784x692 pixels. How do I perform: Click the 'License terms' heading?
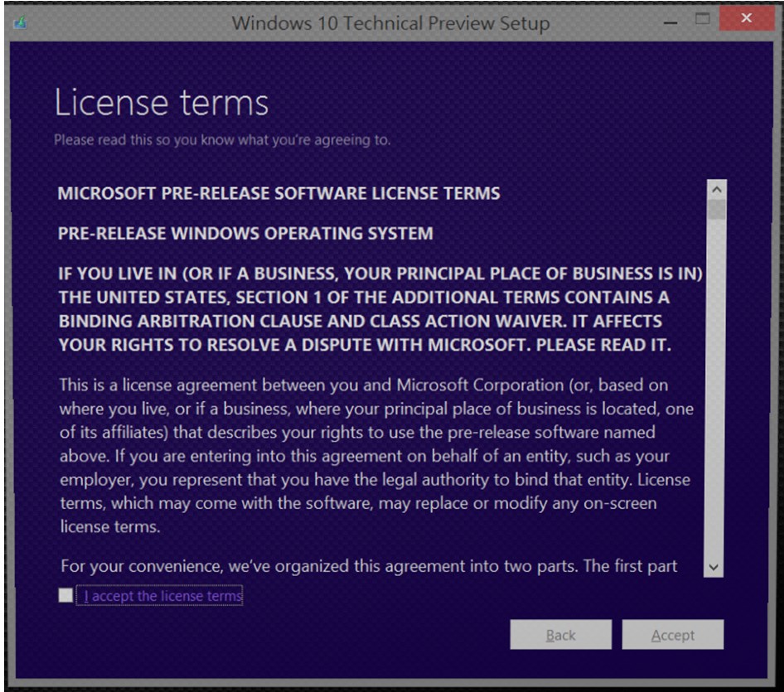click(162, 103)
